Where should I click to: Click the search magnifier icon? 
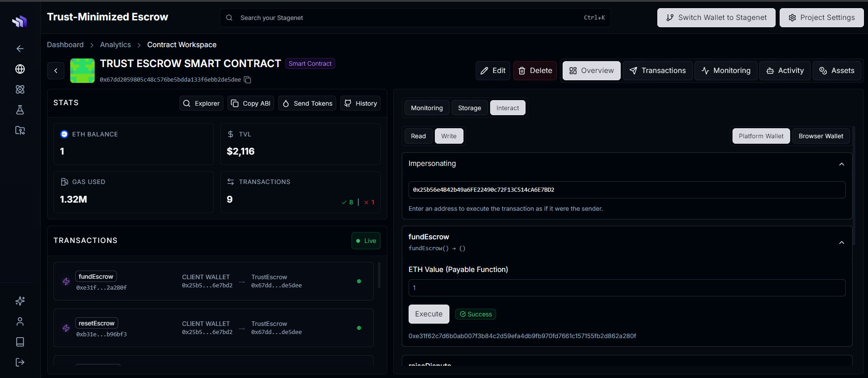(x=229, y=18)
